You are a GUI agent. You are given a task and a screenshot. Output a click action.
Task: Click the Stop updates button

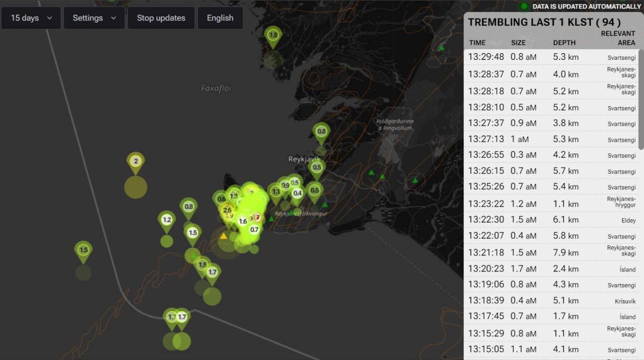(x=161, y=18)
